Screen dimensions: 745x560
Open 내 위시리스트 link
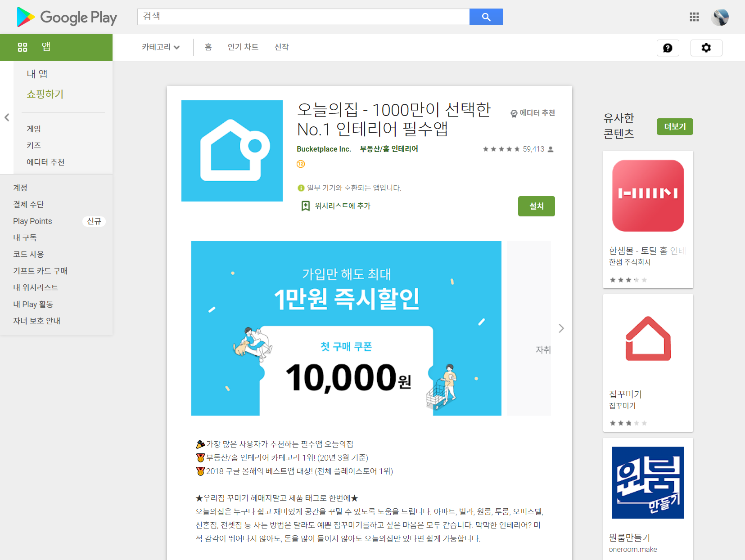pyautogui.click(x=36, y=287)
